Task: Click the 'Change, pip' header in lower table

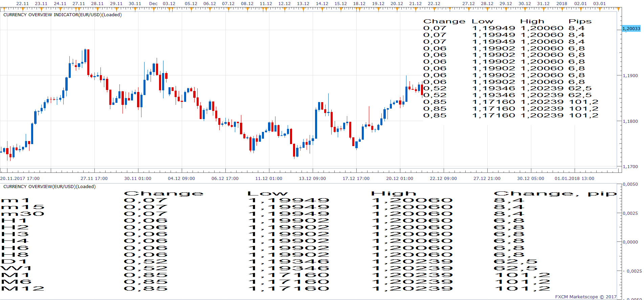Action: (x=555, y=193)
